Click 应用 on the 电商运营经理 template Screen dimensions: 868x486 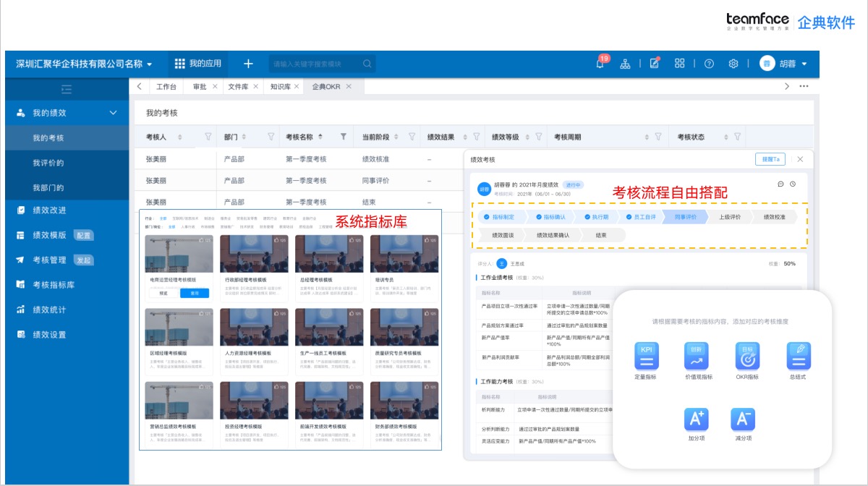[x=194, y=293]
